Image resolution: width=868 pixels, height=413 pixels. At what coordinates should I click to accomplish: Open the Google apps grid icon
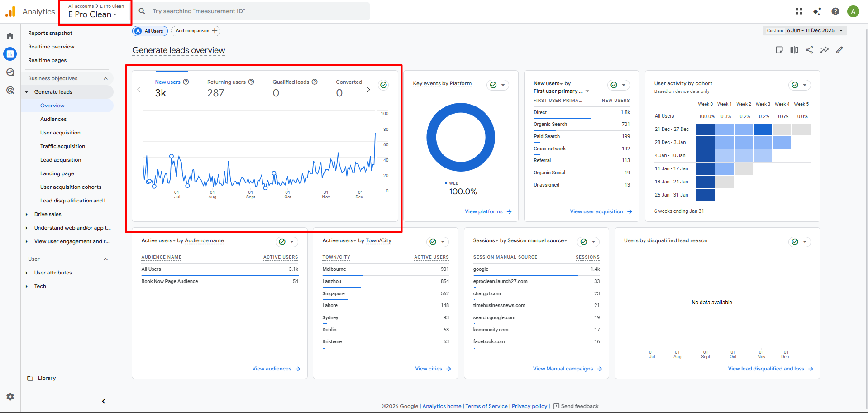[799, 11]
